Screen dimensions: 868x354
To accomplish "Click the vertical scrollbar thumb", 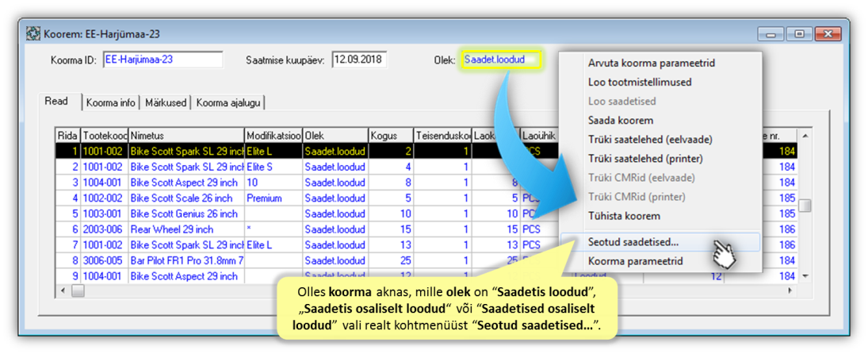I will click(x=805, y=206).
